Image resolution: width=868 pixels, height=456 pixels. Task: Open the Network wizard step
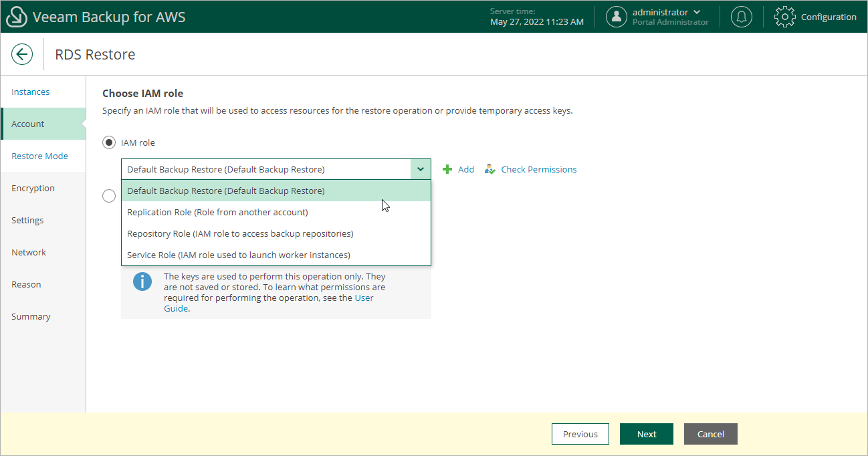pyautogui.click(x=29, y=252)
